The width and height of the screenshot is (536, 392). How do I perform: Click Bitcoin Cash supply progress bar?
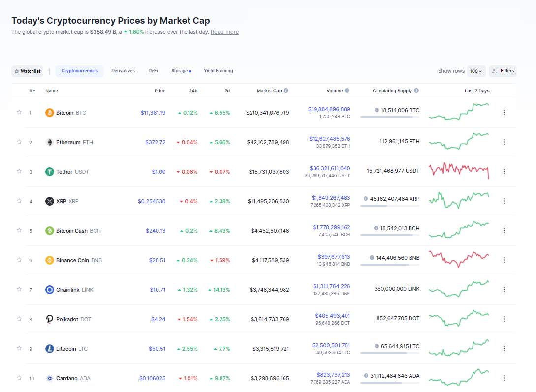tap(390, 235)
